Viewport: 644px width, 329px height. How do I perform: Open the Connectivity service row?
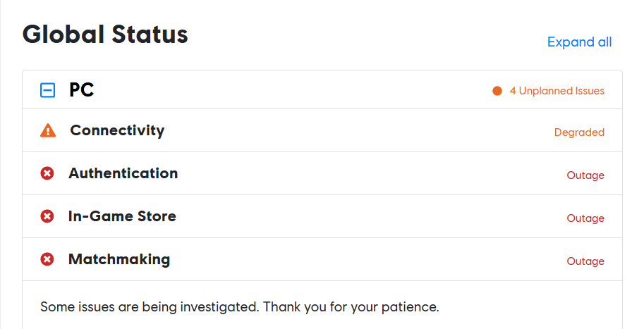pyautogui.click(x=117, y=130)
